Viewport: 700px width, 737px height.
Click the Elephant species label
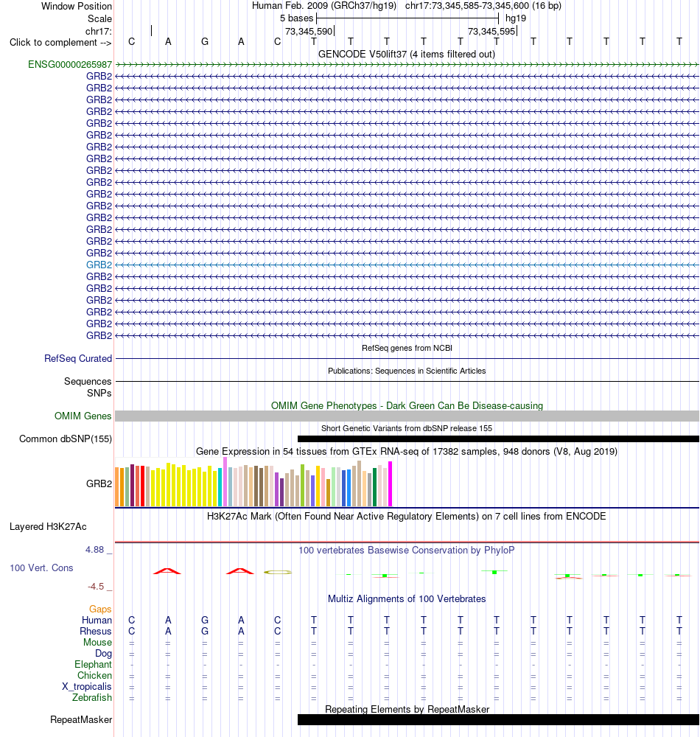(93, 665)
